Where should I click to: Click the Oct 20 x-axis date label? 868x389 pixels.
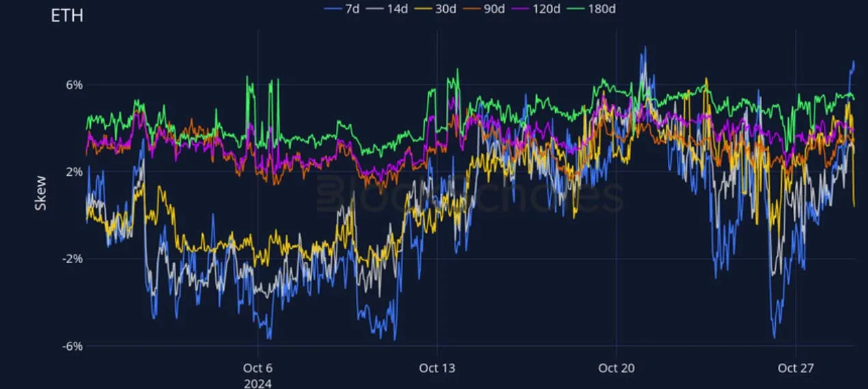[617, 368]
